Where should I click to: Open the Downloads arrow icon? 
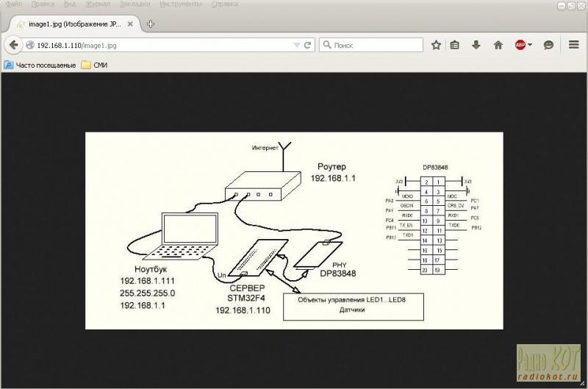pyautogui.click(x=476, y=45)
